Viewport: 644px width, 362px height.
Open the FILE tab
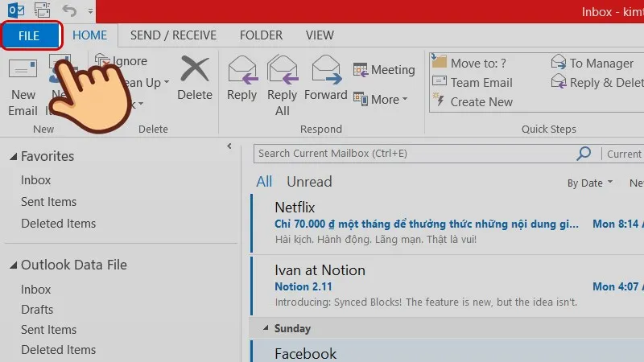[x=29, y=35]
